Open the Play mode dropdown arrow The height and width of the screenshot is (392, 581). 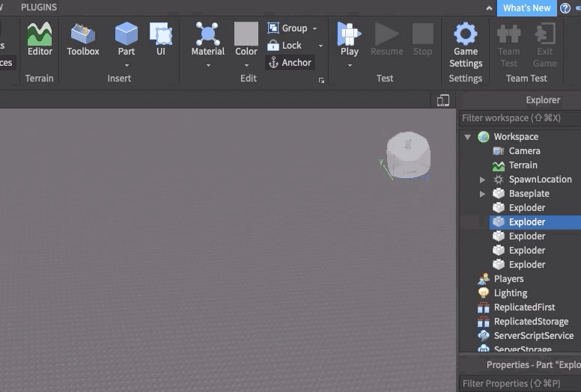[350, 66]
